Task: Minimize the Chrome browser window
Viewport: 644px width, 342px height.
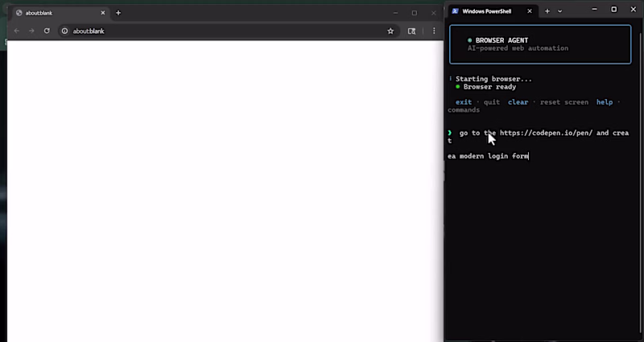Action: tap(395, 13)
